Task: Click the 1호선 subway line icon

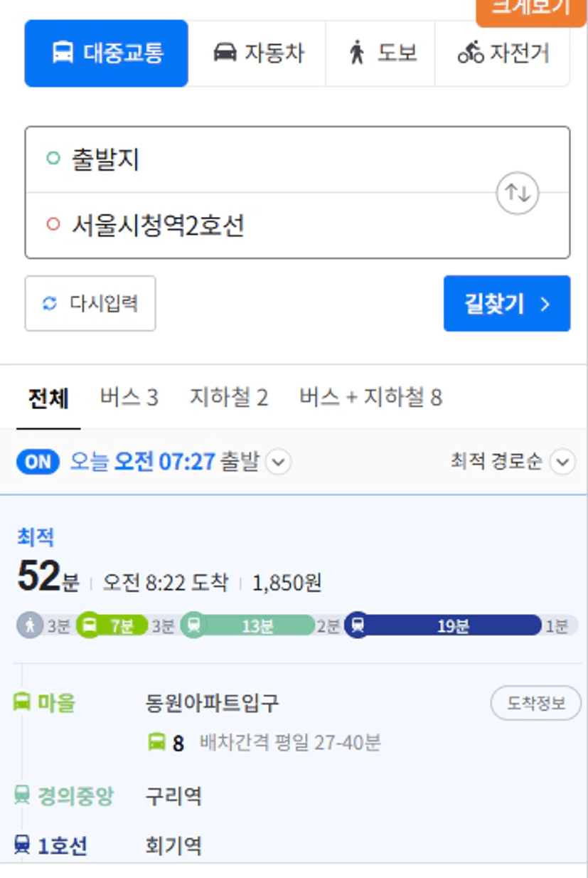Action: (22, 845)
